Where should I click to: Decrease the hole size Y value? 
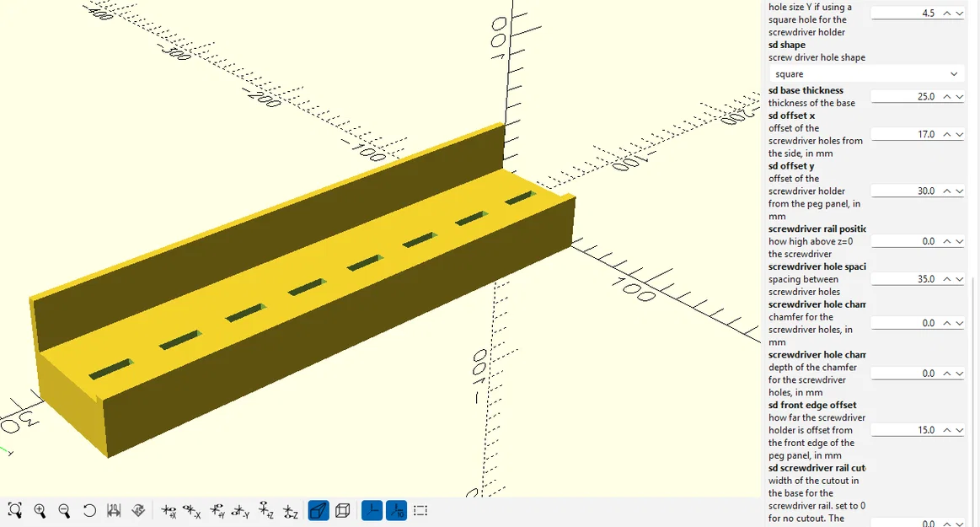tap(959, 13)
